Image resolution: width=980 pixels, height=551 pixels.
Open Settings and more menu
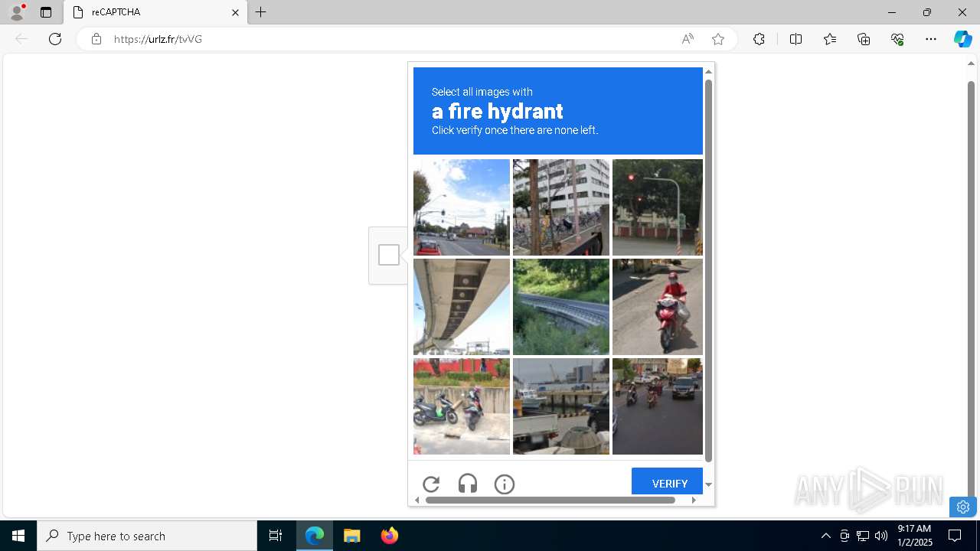coord(931,39)
